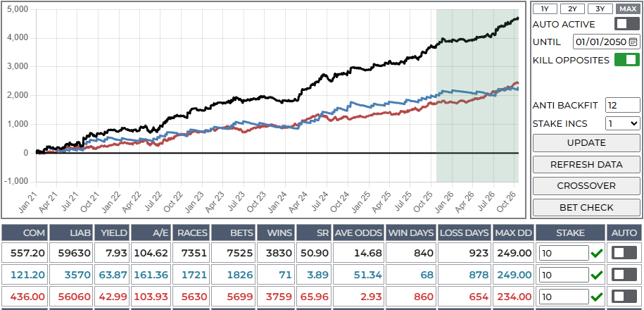
Task: Click the 50.90 SR value
Action: coord(314,253)
